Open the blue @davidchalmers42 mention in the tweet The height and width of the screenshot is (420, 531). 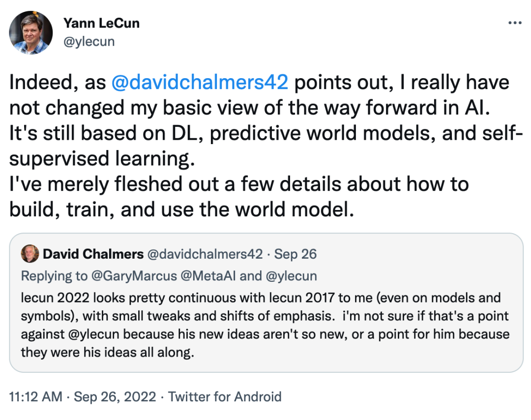coord(199,83)
